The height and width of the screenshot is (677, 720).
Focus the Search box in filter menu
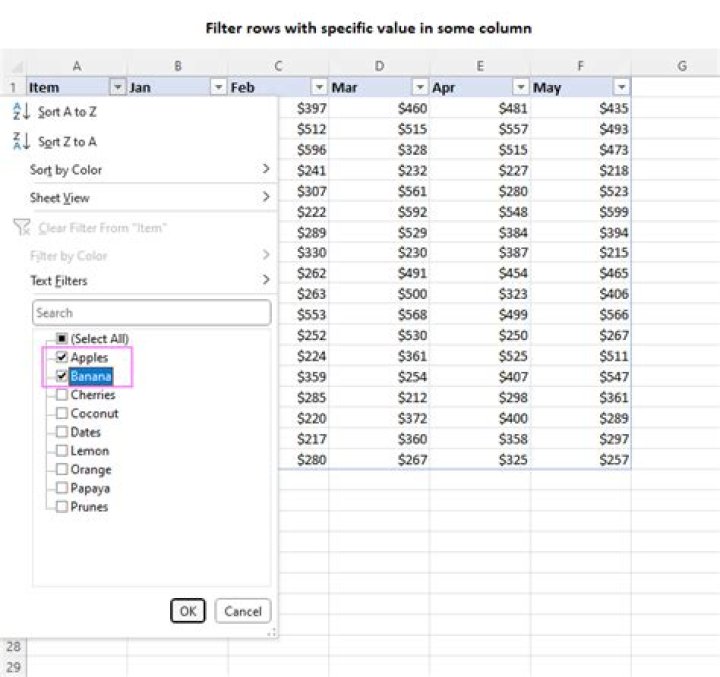click(x=152, y=313)
